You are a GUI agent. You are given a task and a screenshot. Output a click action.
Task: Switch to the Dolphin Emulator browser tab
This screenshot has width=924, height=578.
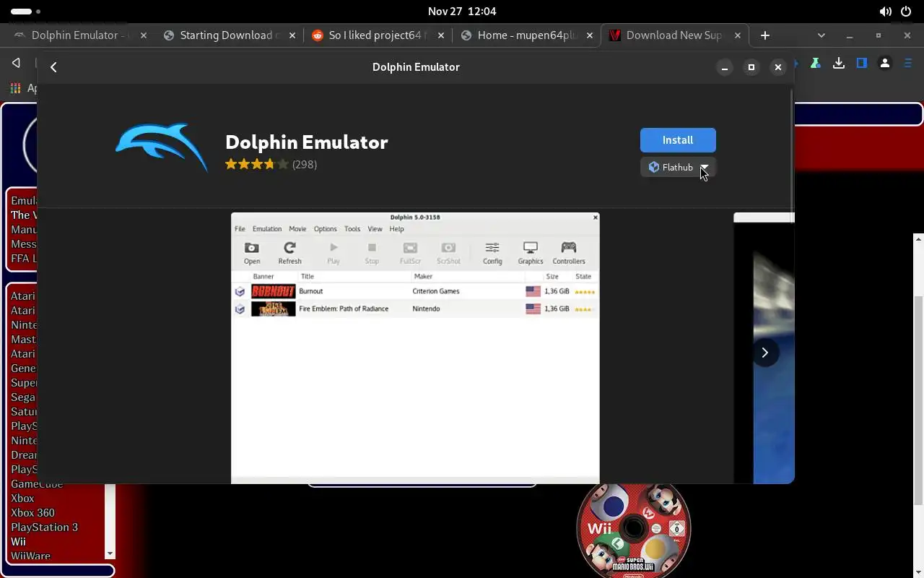pos(75,35)
